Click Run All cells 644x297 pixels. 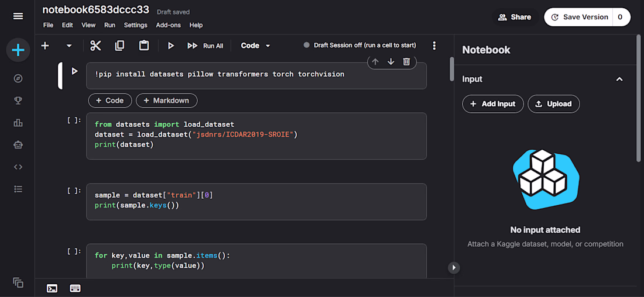(205, 46)
